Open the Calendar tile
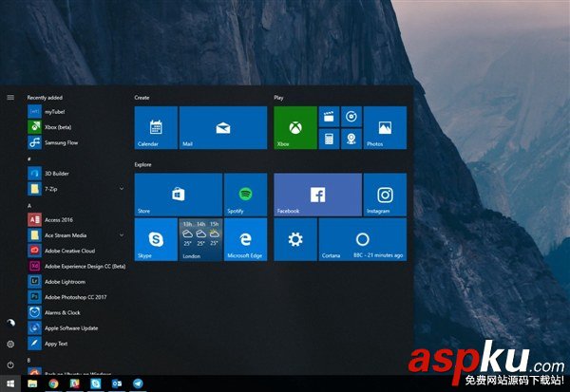 tap(156, 127)
